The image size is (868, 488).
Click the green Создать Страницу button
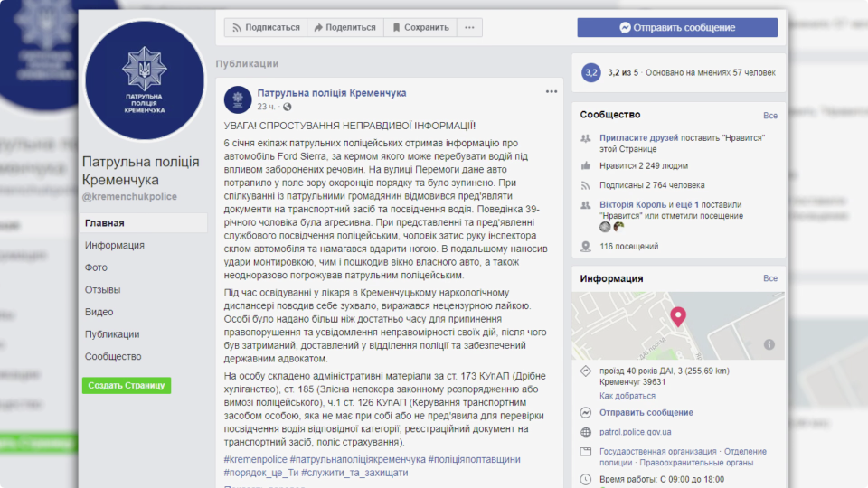coord(127,385)
